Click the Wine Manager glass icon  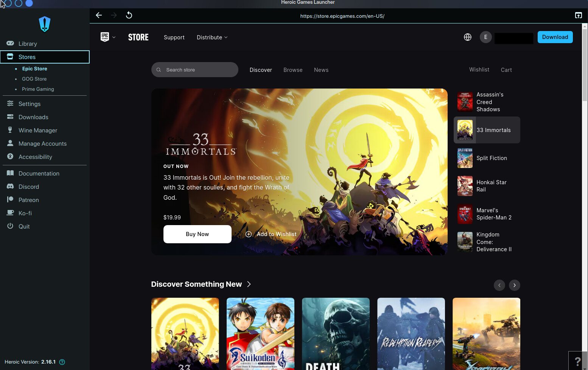pos(10,130)
